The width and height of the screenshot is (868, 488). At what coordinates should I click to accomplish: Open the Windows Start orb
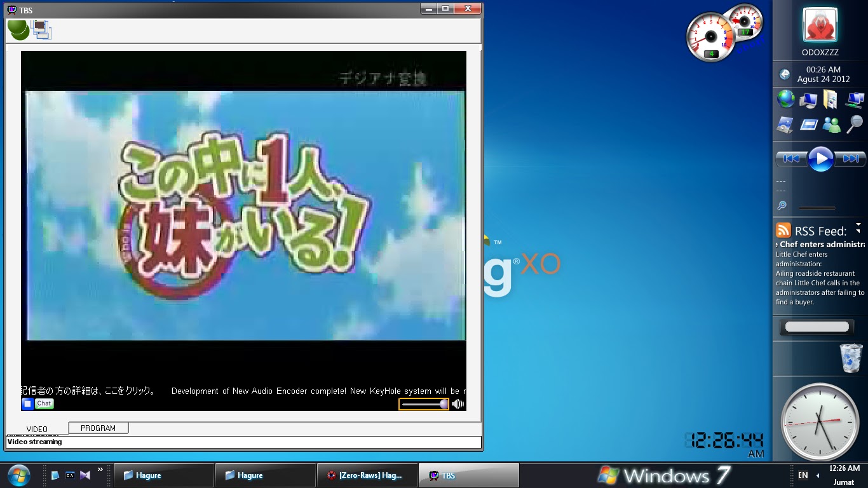[x=18, y=475]
